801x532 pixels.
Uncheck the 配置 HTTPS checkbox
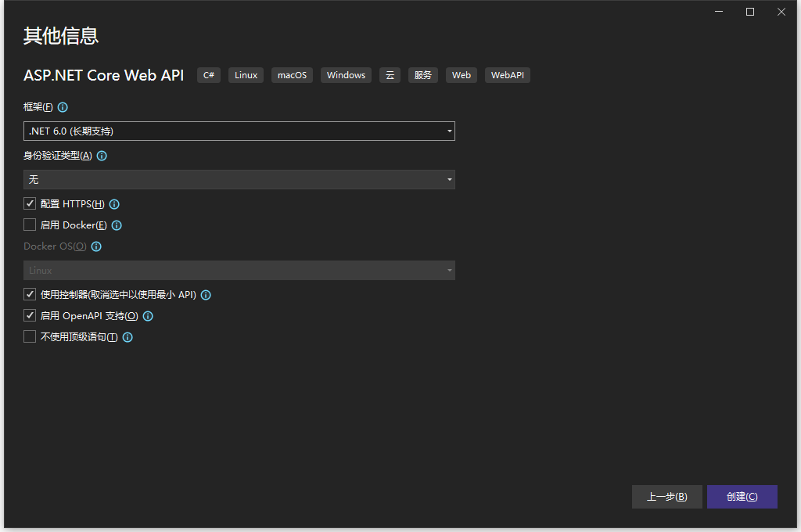(30, 204)
